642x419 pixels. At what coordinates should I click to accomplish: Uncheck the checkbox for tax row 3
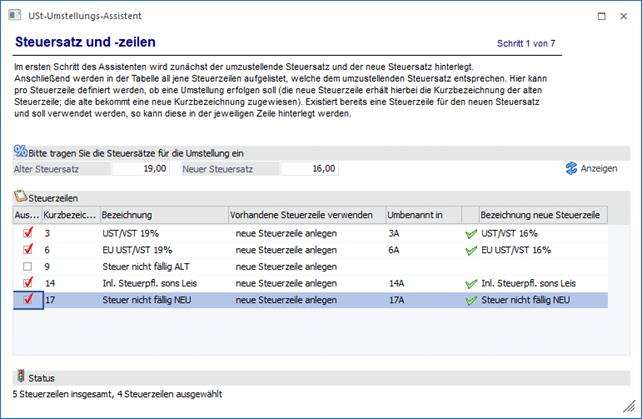(x=26, y=232)
